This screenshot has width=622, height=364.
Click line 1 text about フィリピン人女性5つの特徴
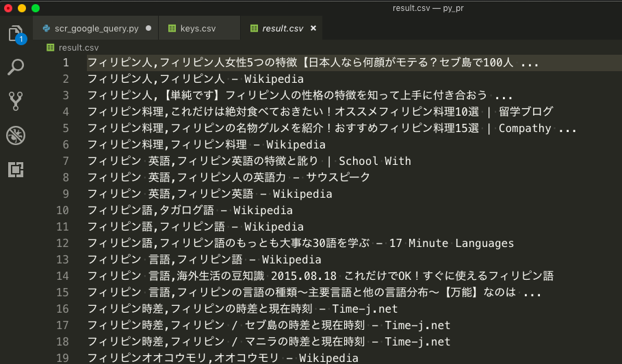(313, 63)
